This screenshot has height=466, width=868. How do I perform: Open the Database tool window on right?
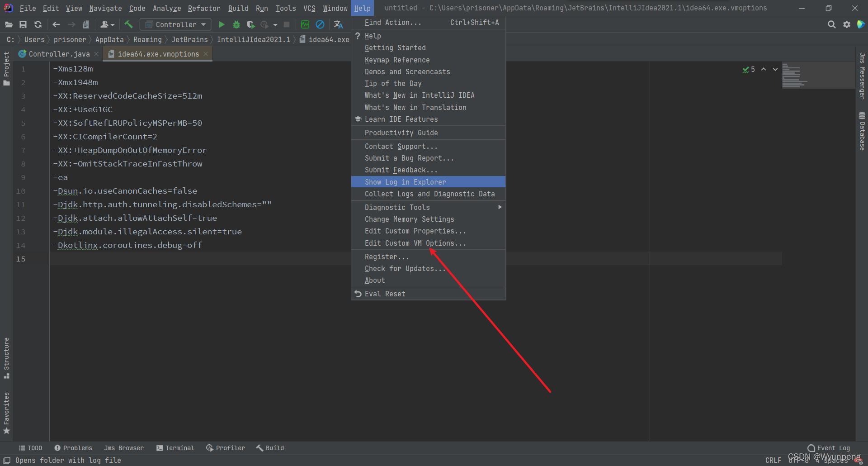pos(862,131)
